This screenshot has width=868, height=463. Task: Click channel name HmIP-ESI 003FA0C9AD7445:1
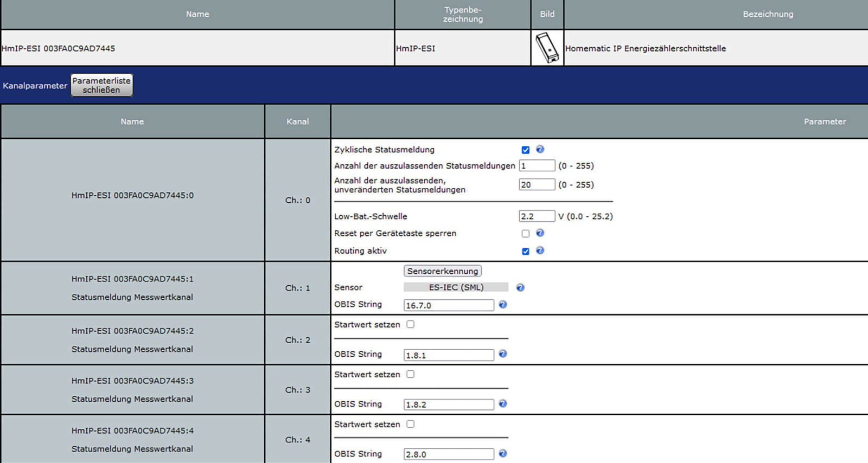pyautogui.click(x=132, y=279)
